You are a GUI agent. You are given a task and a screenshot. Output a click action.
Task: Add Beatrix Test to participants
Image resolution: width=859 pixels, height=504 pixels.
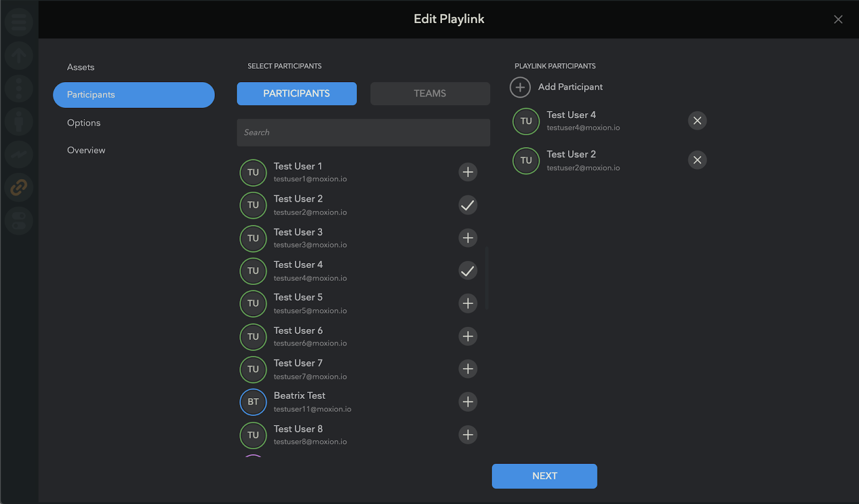coord(468,401)
